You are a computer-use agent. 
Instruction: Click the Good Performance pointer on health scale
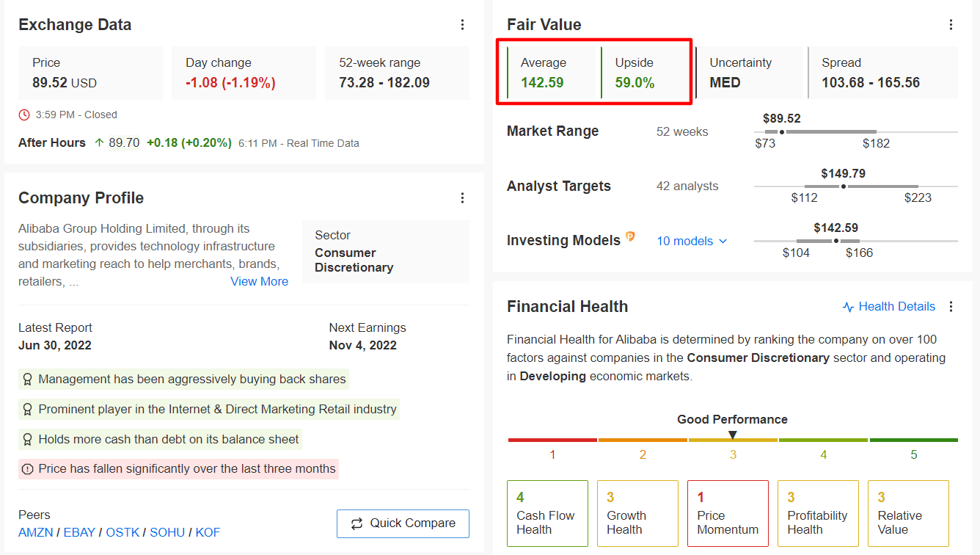pyautogui.click(x=732, y=435)
